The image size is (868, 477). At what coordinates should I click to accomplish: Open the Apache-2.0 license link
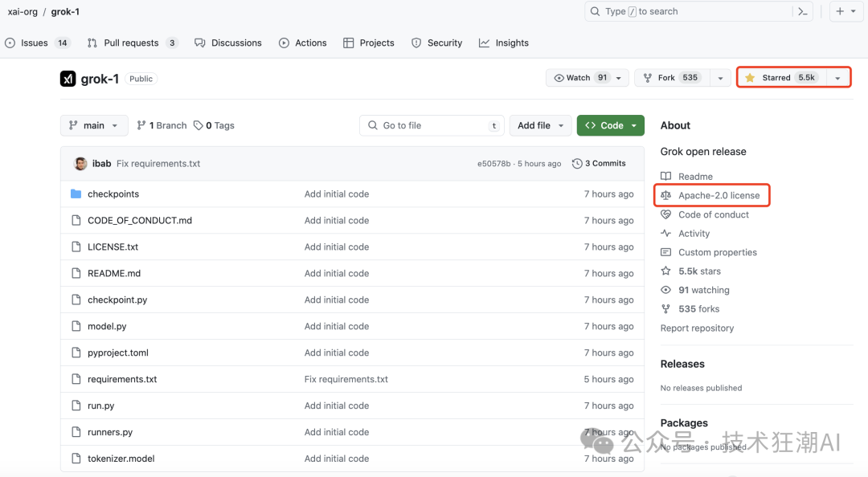point(710,195)
